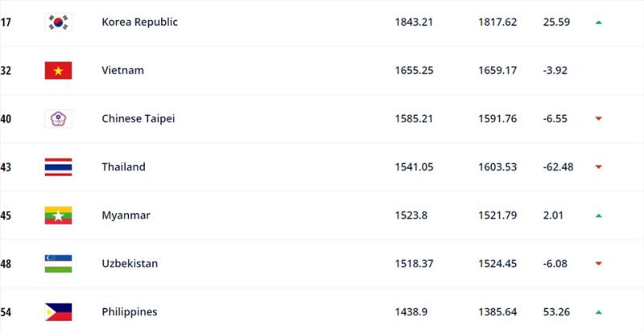Click the green up arrow beside Korea Republic
The height and width of the screenshot is (333, 644).
point(599,23)
